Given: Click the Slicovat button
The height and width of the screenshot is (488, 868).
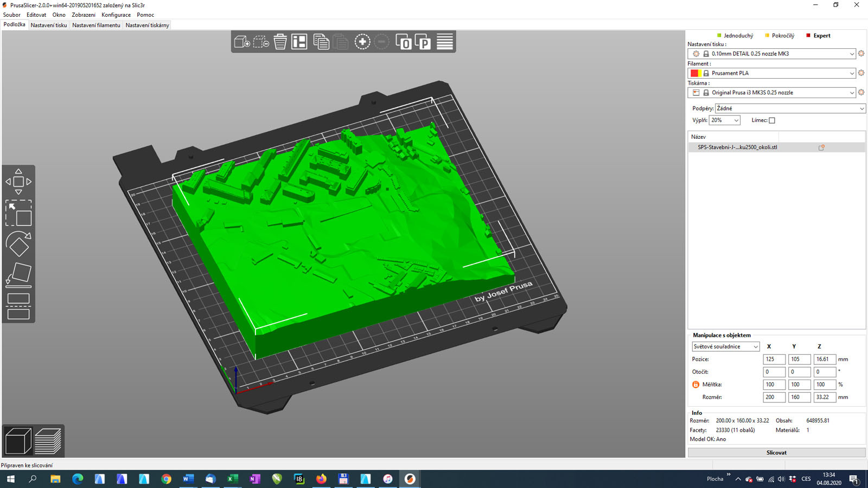Looking at the screenshot, I should (x=776, y=453).
